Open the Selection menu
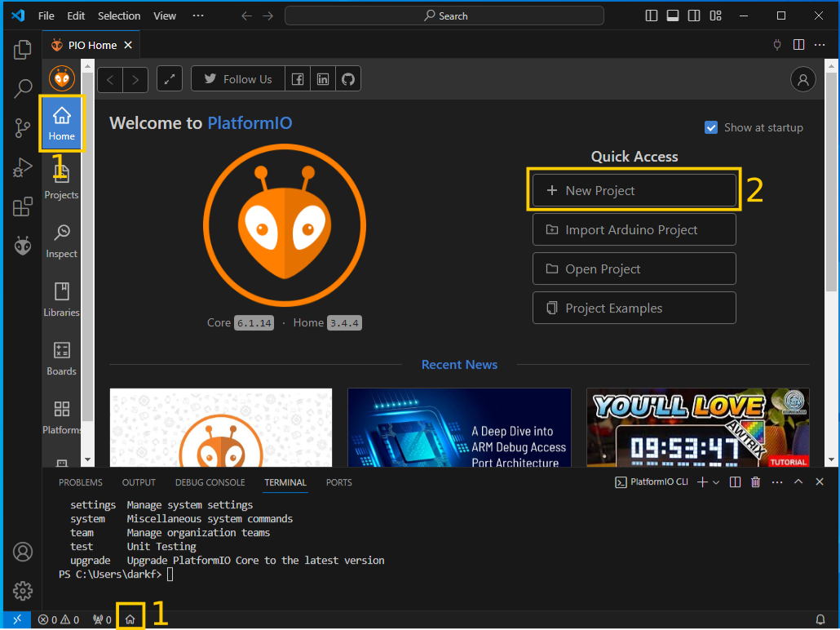The image size is (840, 630). click(119, 16)
